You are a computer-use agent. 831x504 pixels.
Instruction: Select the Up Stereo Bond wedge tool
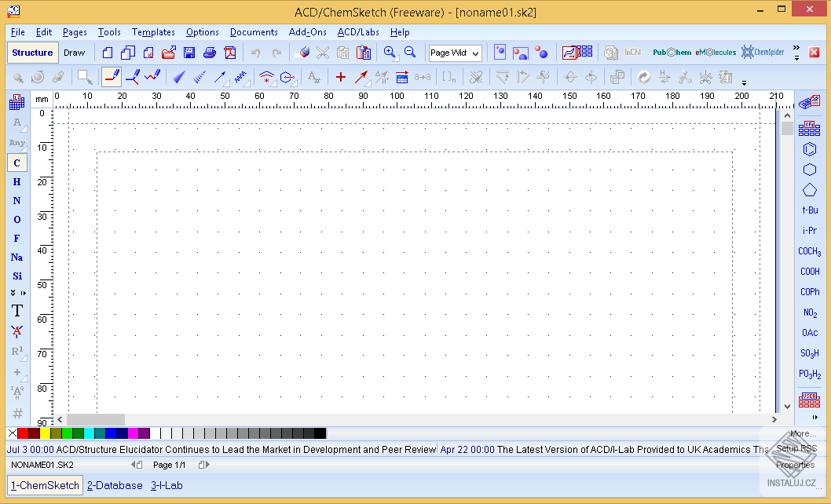point(179,78)
